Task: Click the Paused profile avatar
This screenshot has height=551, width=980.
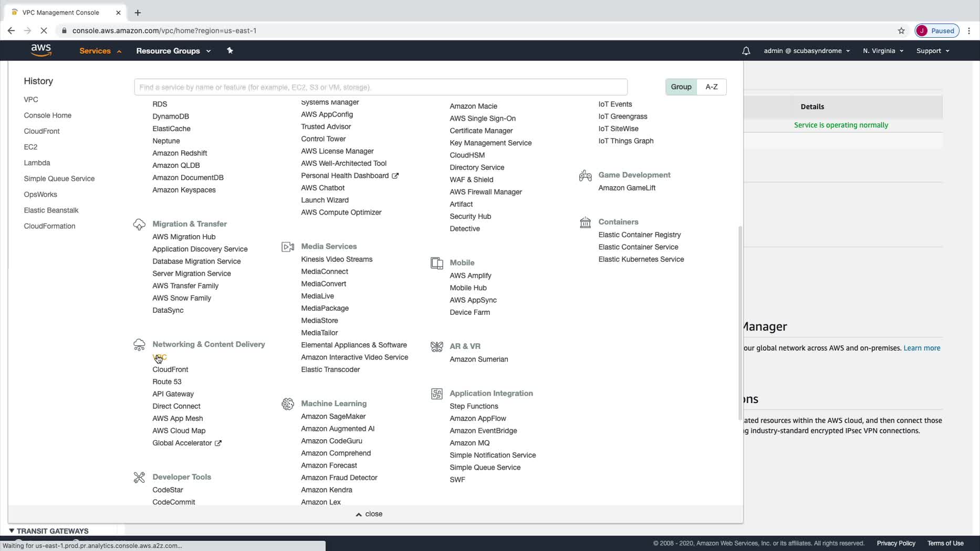Action: (x=937, y=30)
